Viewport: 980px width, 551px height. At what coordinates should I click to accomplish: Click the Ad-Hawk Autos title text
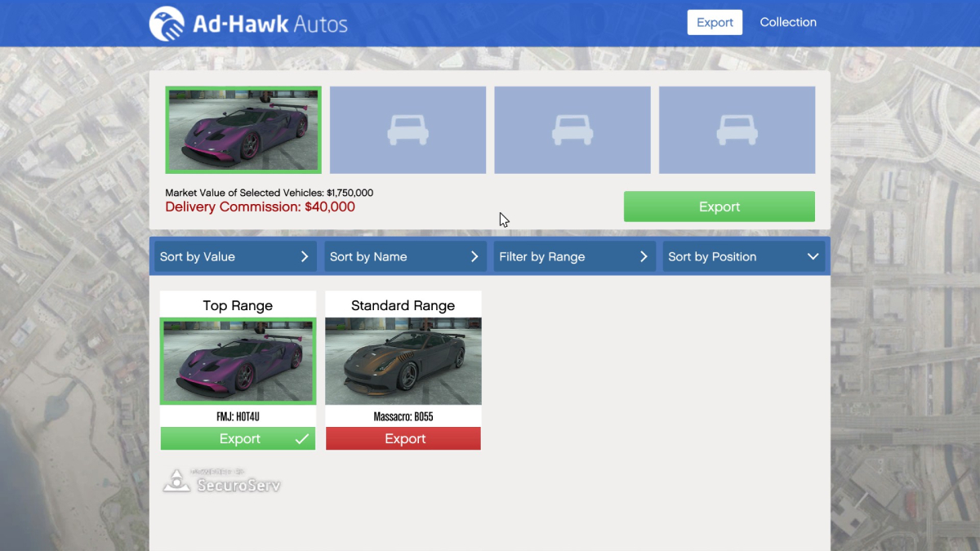tap(270, 24)
